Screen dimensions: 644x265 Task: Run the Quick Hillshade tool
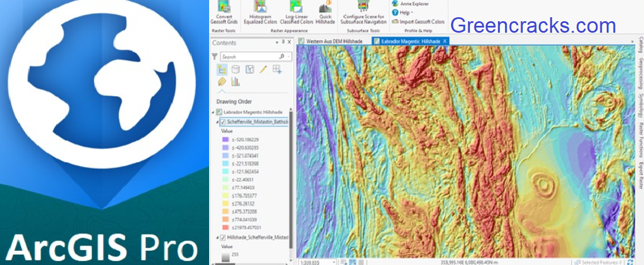click(x=325, y=13)
